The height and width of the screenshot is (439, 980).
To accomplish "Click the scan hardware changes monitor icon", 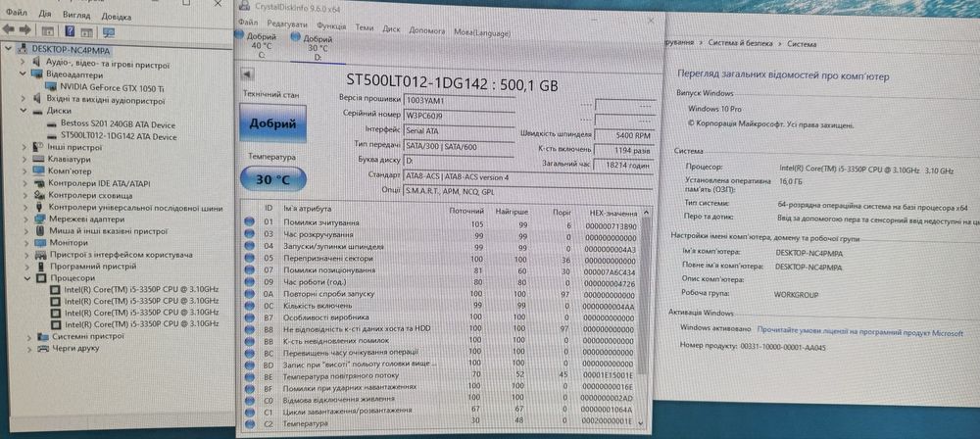I will tap(109, 30).
